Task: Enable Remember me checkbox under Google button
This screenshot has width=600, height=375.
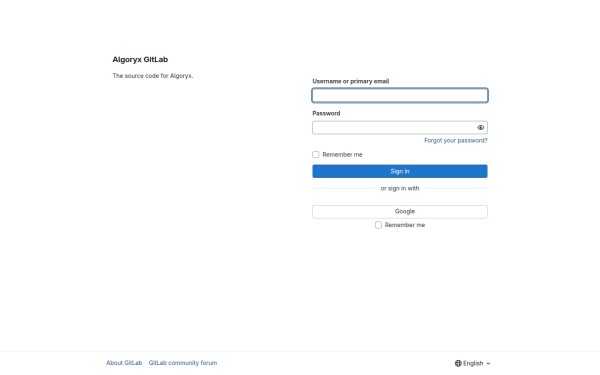Action: (x=378, y=225)
